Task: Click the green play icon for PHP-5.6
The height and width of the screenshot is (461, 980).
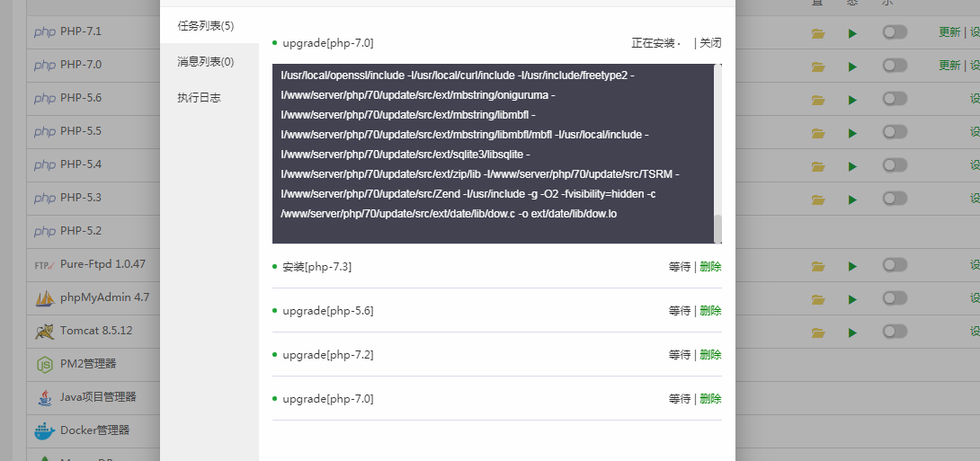Action: [x=852, y=100]
